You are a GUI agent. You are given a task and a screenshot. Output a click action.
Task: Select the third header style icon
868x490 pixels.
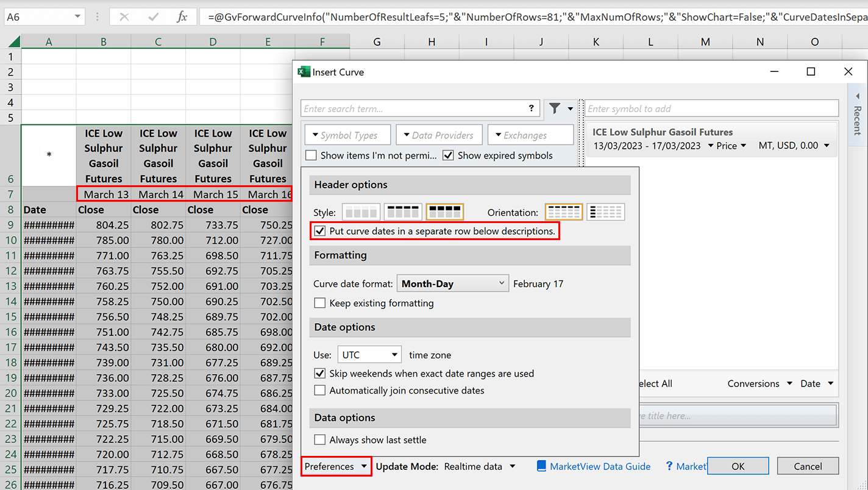tap(445, 212)
